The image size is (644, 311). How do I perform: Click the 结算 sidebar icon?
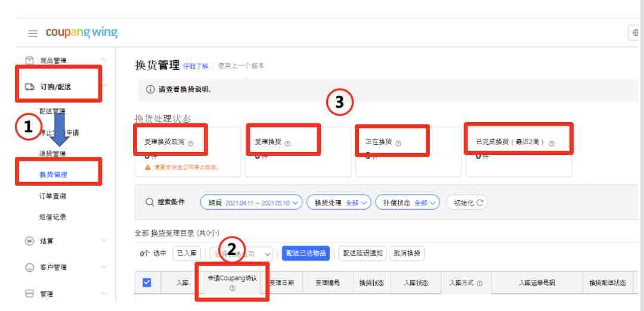30,241
